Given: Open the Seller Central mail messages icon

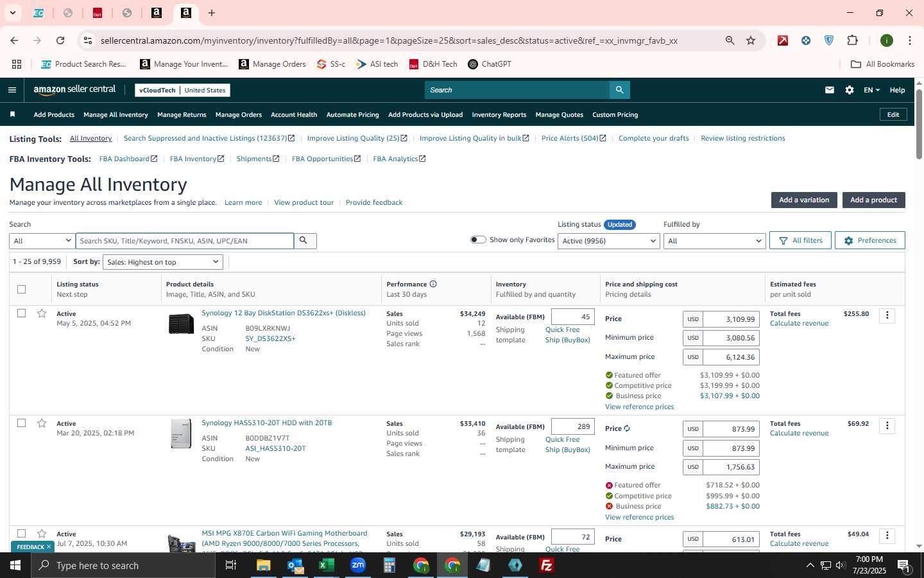Looking at the screenshot, I should [x=830, y=90].
